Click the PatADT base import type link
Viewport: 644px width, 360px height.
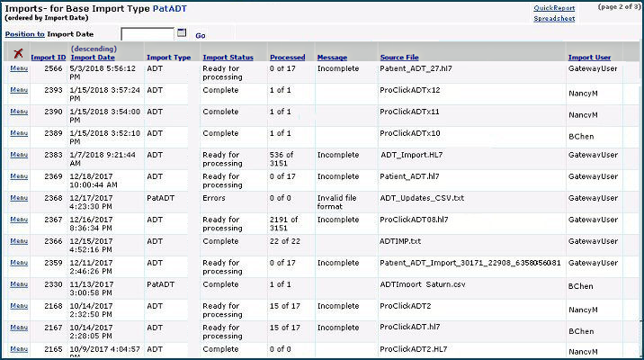170,7
